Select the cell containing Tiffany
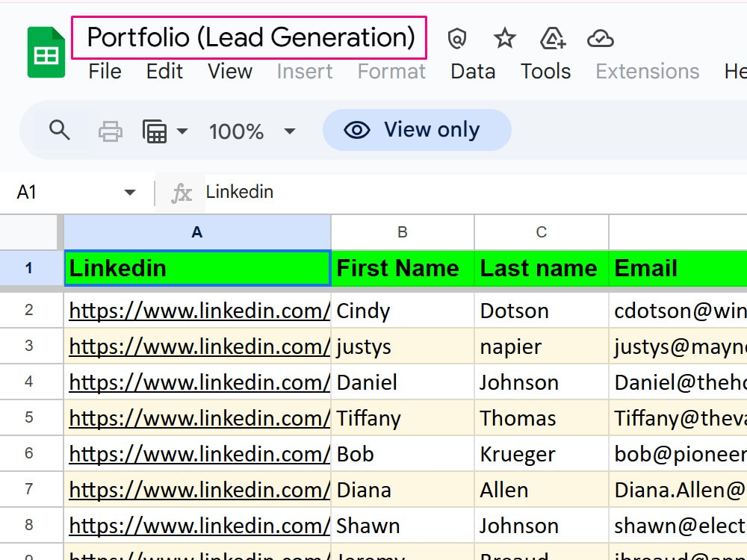 click(403, 417)
